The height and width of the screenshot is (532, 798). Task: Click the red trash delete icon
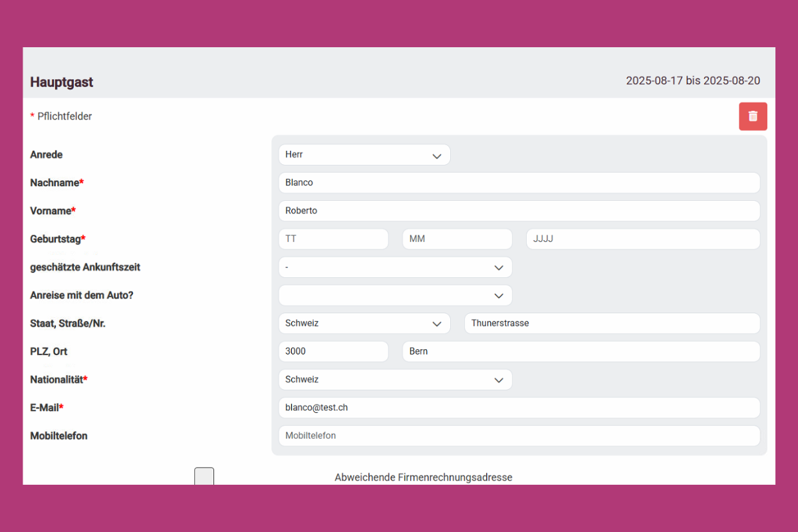(753, 116)
